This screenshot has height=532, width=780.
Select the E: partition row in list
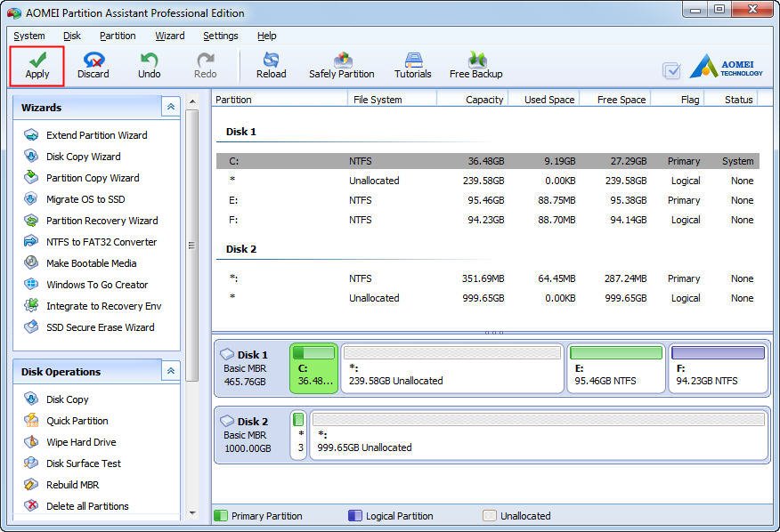[x=488, y=200]
